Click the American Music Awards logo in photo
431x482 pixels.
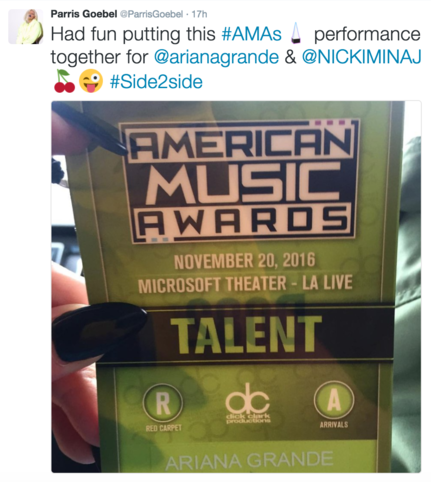(x=239, y=181)
